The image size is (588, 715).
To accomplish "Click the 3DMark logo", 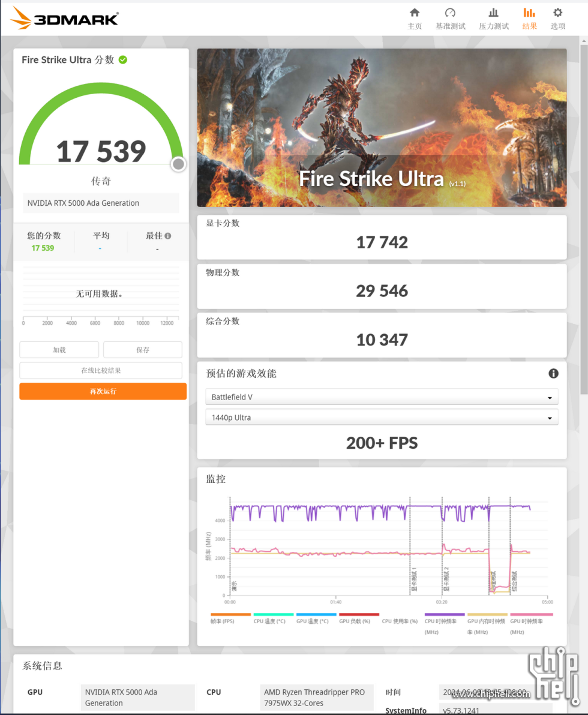I will pyautogui.click(x=64, y=18).
